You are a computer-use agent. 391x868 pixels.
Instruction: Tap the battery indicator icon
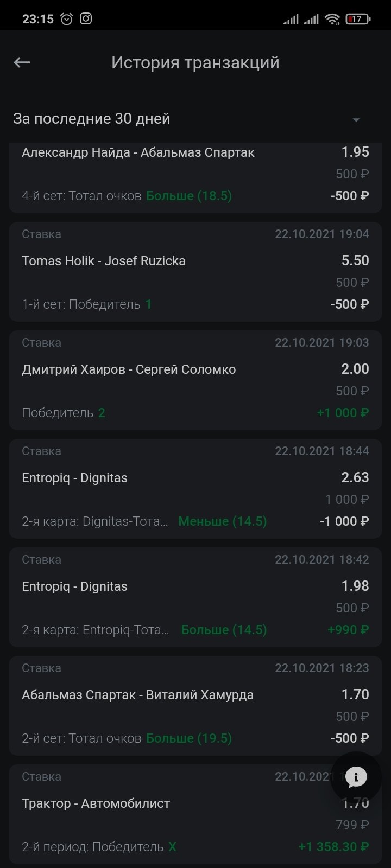[358, 19]
